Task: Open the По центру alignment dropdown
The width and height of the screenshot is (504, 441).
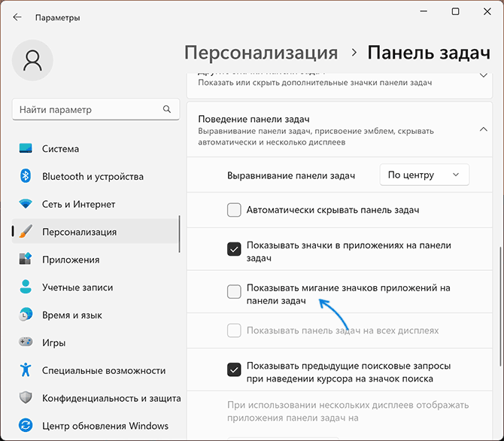Action: [424, 175]
